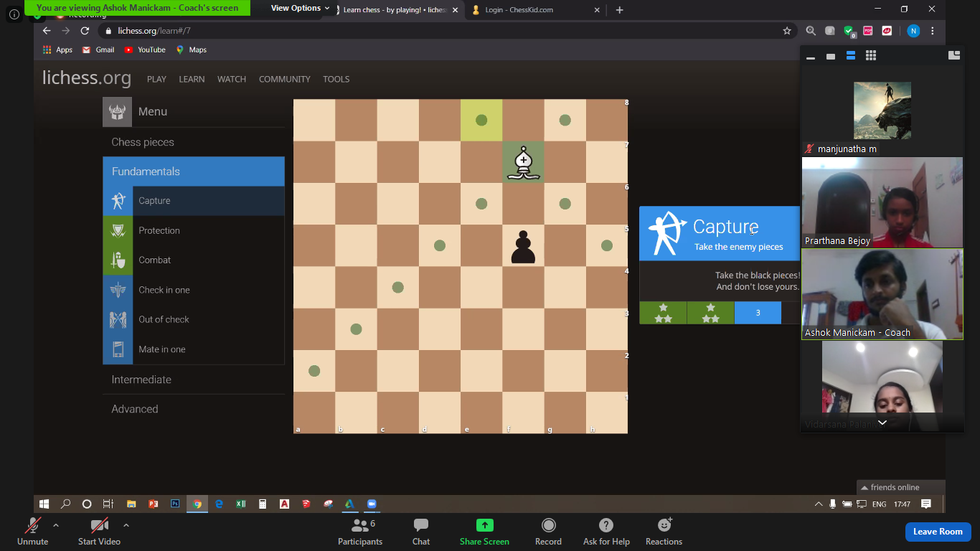This screenshot has height=551, width=980.
Task: Open the Combat lesson icon
Action: [118, 260]
